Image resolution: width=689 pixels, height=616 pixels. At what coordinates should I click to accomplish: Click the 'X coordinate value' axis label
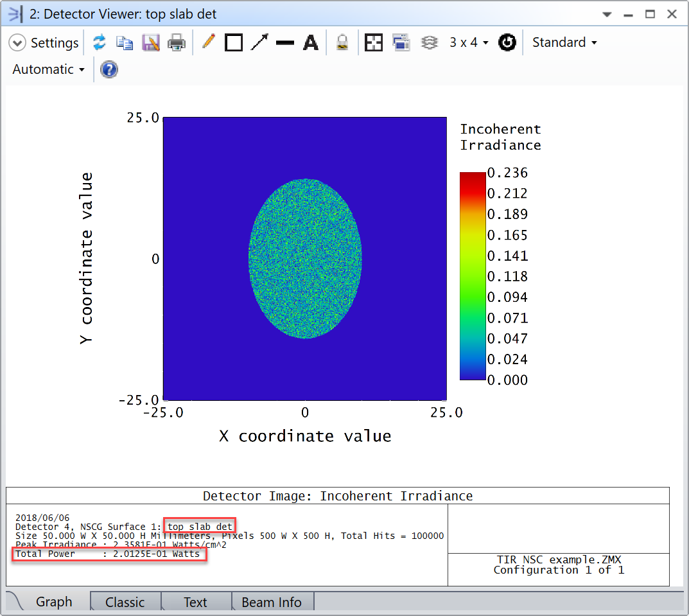coord(305,436)
